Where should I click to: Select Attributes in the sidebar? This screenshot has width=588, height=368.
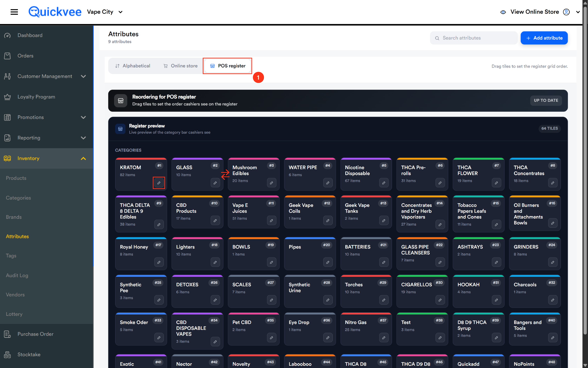pyautogui.click(x=17, y=236)
